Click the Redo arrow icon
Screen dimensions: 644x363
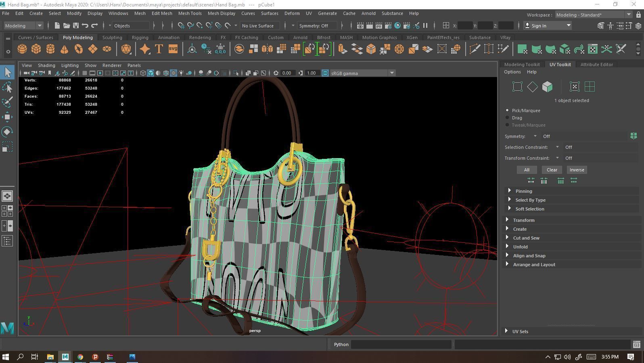pyautogui.click(x=94, y=25)
